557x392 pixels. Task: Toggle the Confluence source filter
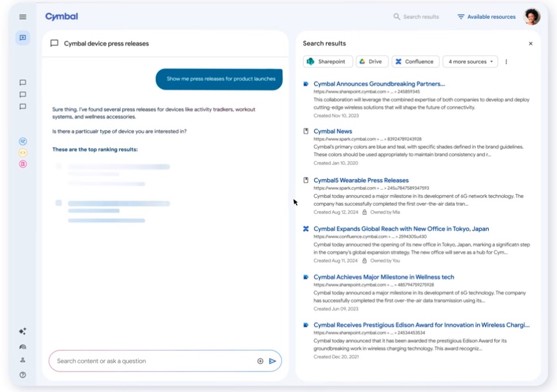(x=415, y=61)
